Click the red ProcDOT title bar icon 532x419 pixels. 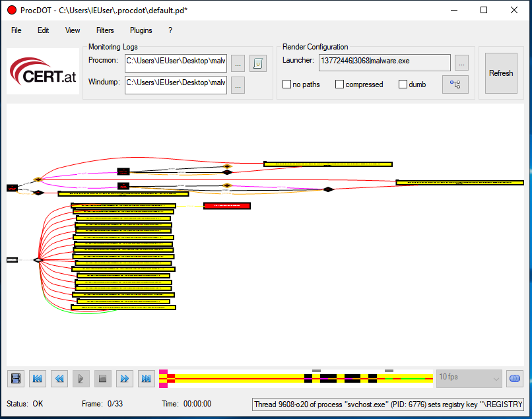pyautogui.click(x=12, y=10)
